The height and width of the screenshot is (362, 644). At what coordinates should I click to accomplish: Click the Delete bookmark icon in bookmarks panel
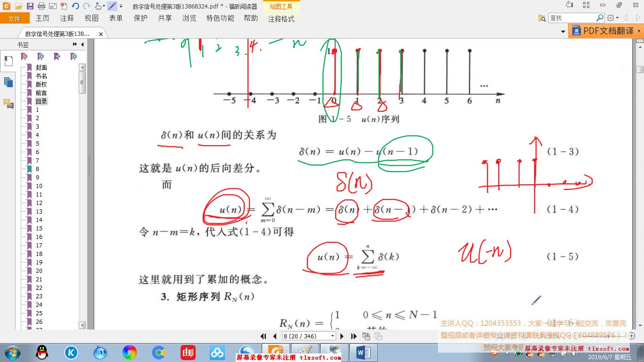coord(23,56)
